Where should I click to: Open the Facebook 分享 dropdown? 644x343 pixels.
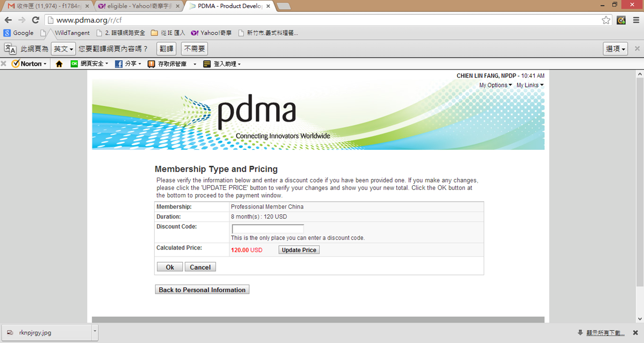pos(128,64)
